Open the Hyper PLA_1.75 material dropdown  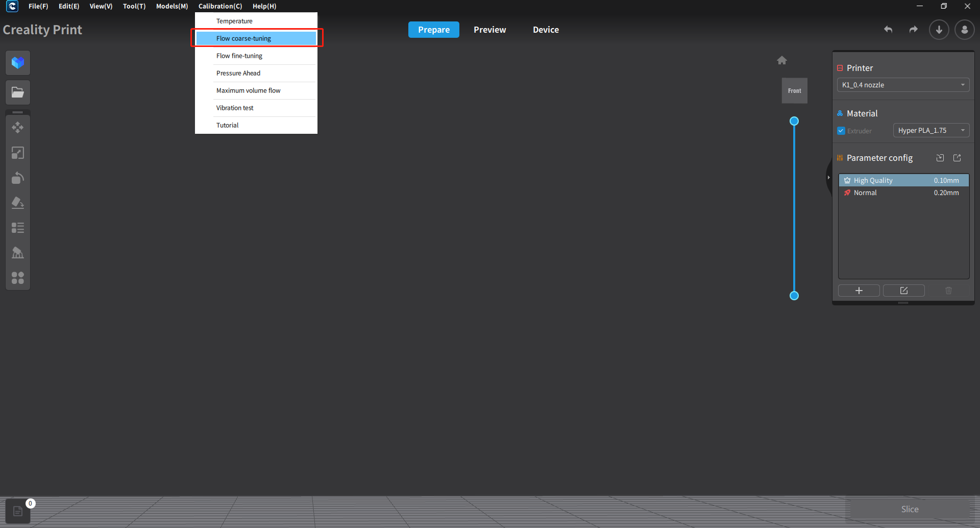coord(931,130)
